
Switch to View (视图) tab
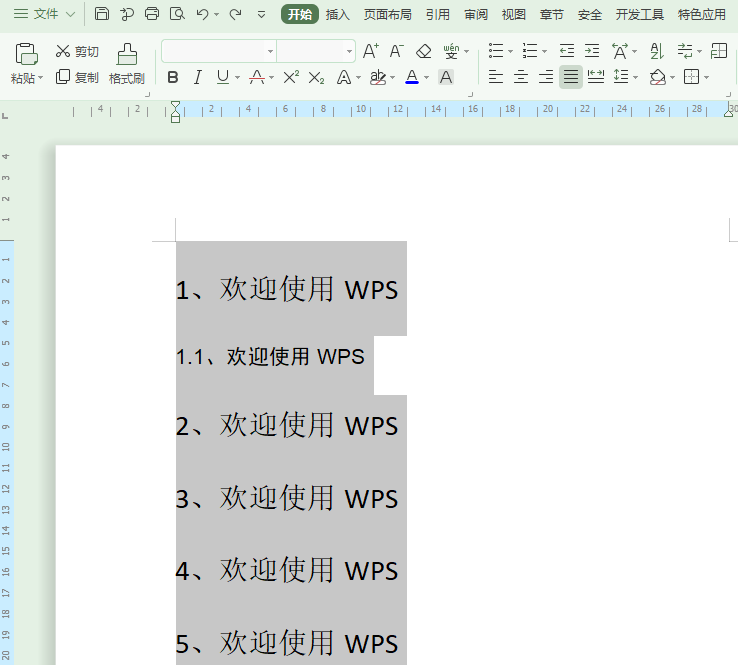[x=513, y=15]
